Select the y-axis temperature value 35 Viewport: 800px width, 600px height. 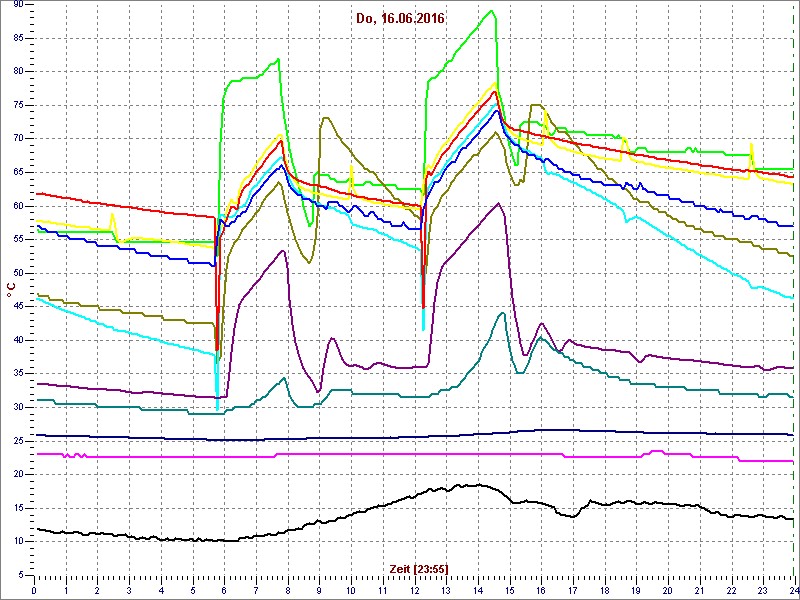[18, 374]
